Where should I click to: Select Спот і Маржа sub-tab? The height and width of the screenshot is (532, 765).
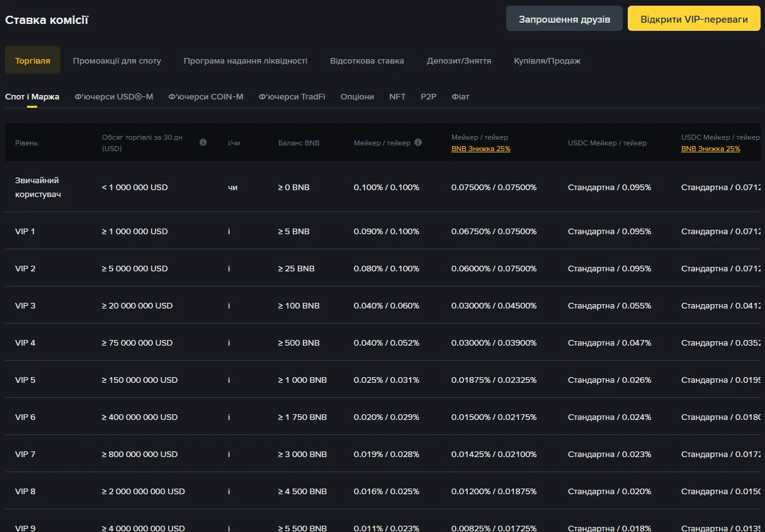pos(32,96)
